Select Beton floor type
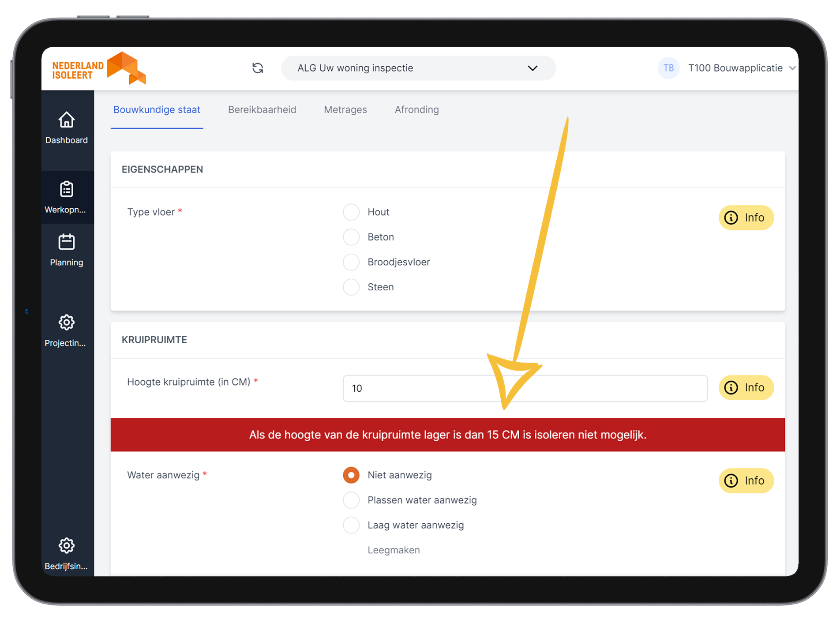Image resolution: width=840 pixels, height=623 pixels. click(x=351, y=237)
